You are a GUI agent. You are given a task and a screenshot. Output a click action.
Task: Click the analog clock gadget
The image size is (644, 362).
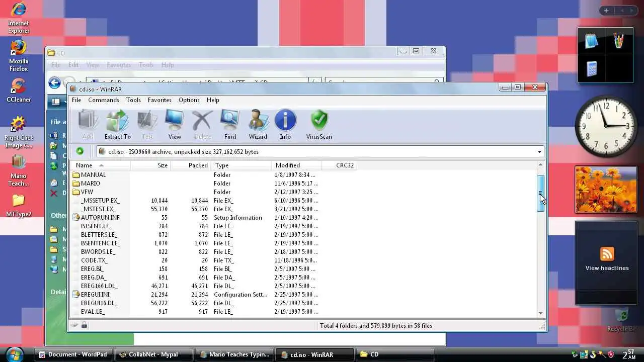pos(606,126)
